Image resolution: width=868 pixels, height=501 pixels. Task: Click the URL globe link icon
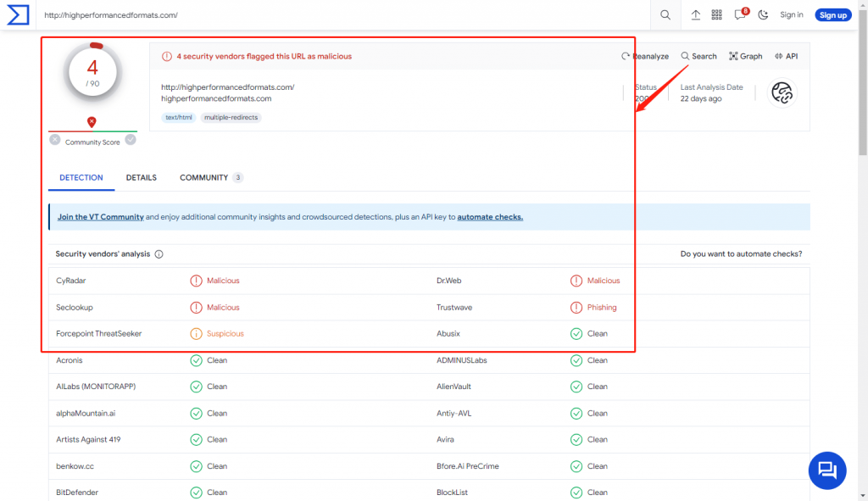click(x=782, y=93)
